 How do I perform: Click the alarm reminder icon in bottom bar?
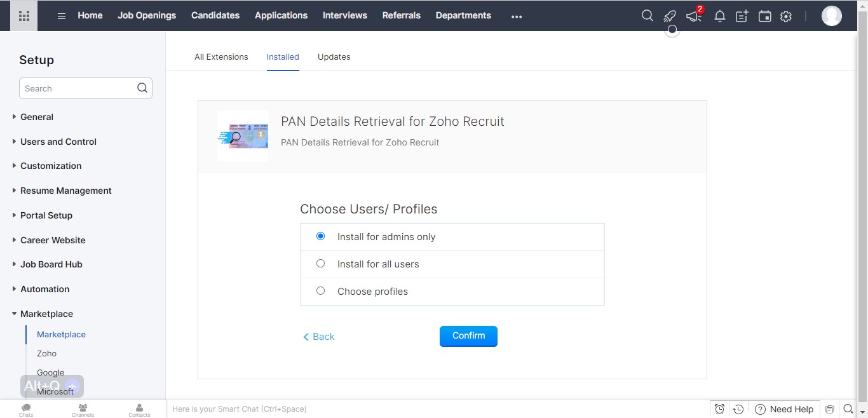tap(719, 409)
